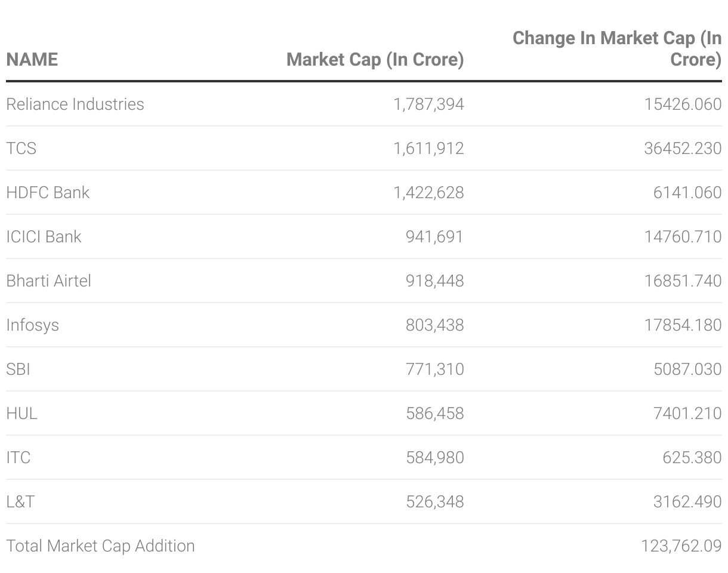The image size is (728, 573).
Task: Select the ICICI Bank name cell
Action: point(44,236)
